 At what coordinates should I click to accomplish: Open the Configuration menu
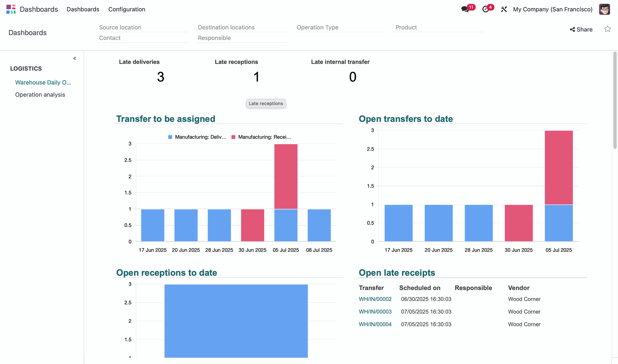(x=126, y=9)
